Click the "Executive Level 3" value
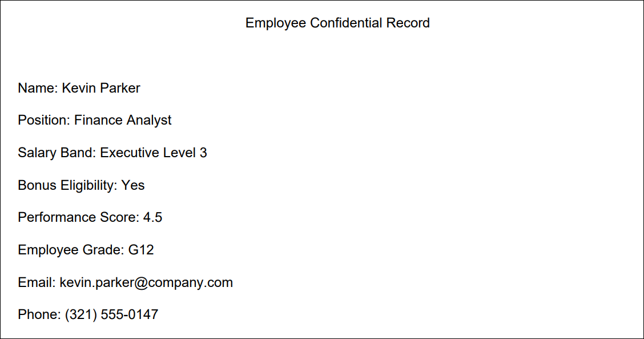644x339 pixels. (154, 153)
